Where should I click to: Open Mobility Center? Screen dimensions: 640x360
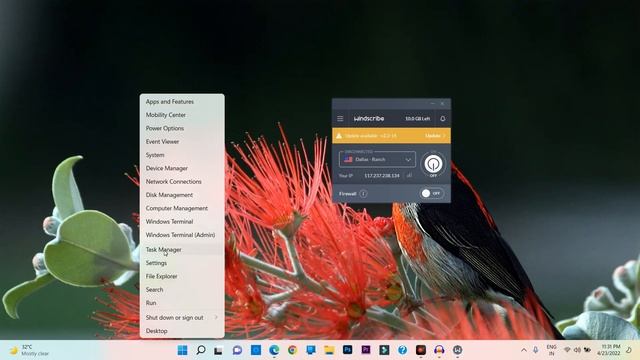(x=182, y=115)
